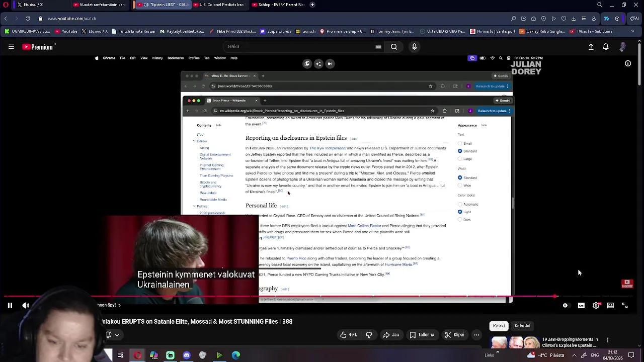644x362 pixels.
Task: Pause the YouTube video
Action: (x=10, y=305)
